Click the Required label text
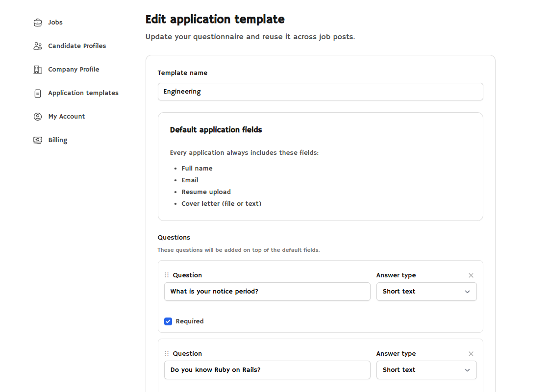 coord(190,321)
